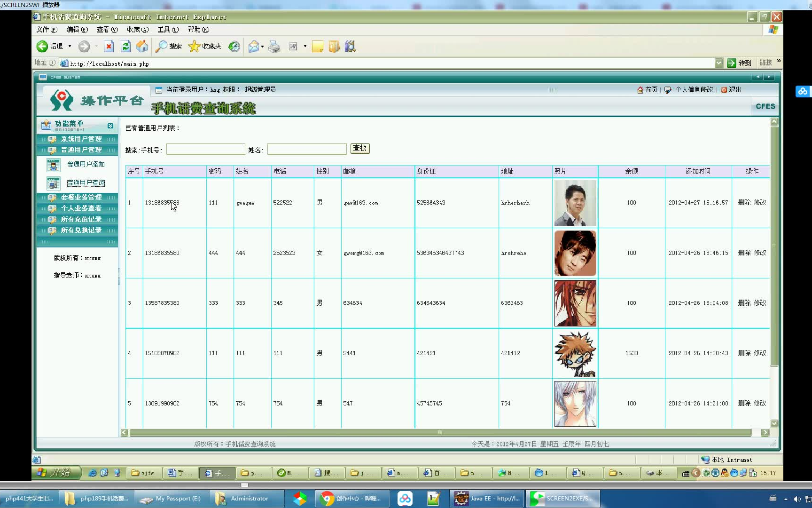Image resolution: width=812 pixels, height=508 pixels.
Task: Open the Back button history dropdown
Action: pyautogui.click(x=70, y=46)
